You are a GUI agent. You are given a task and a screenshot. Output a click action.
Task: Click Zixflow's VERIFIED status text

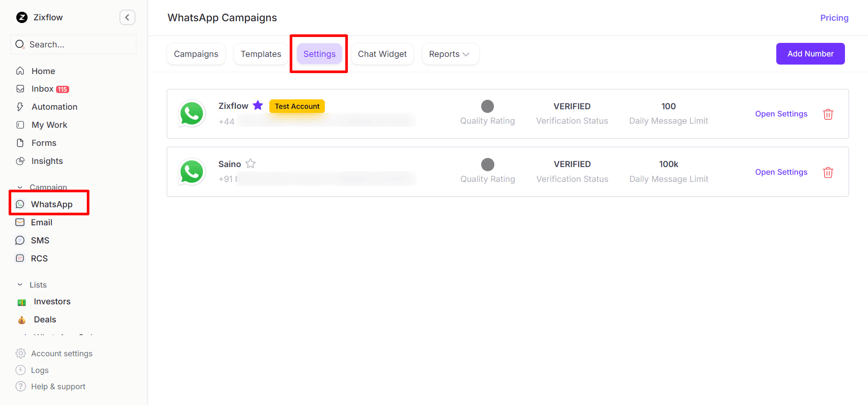(572, 107)
